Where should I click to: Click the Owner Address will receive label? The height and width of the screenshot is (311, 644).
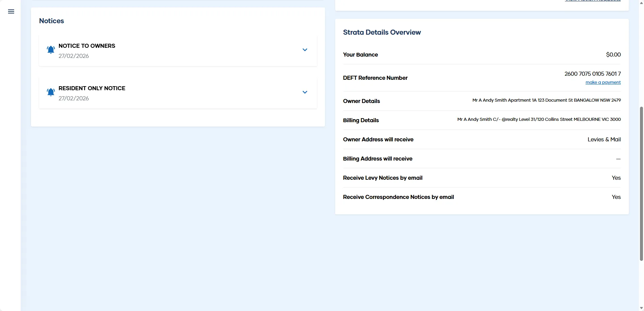click(x=378, y=139)
